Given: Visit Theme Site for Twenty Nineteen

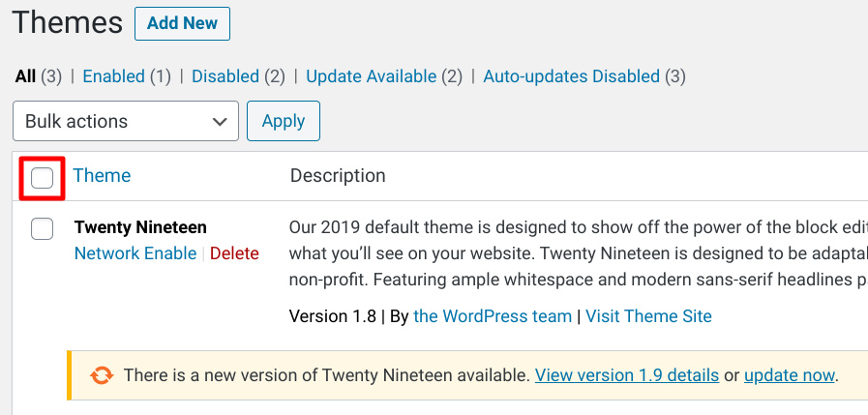Looking at the screenshot, I should pos(648,316).
